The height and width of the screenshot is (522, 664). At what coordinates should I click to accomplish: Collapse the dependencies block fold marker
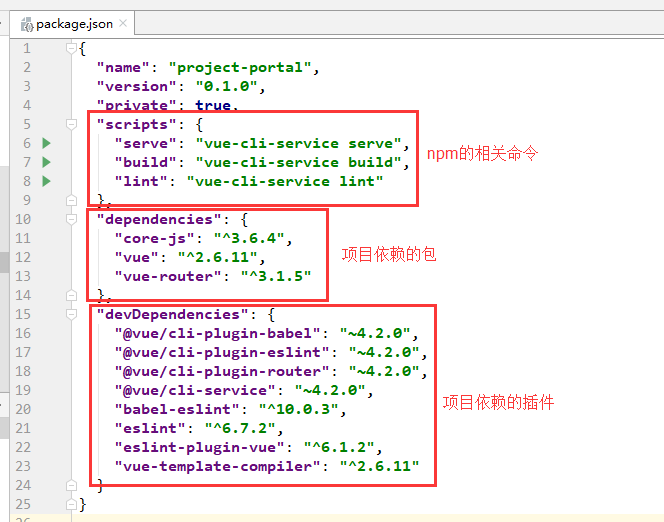pyautogui.click(x=71, y=219)
